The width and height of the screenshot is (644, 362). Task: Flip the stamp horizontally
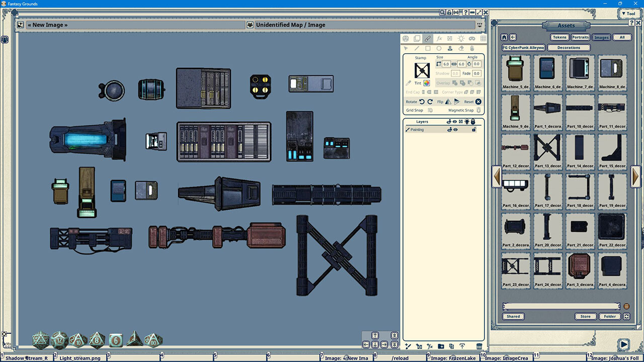(x=448, y=102)
